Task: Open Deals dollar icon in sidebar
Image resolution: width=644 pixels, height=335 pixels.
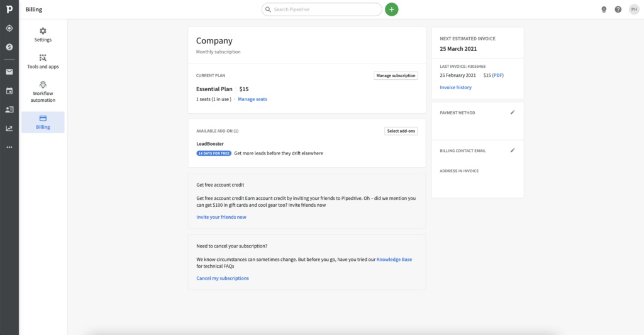Action: point(9,47)
